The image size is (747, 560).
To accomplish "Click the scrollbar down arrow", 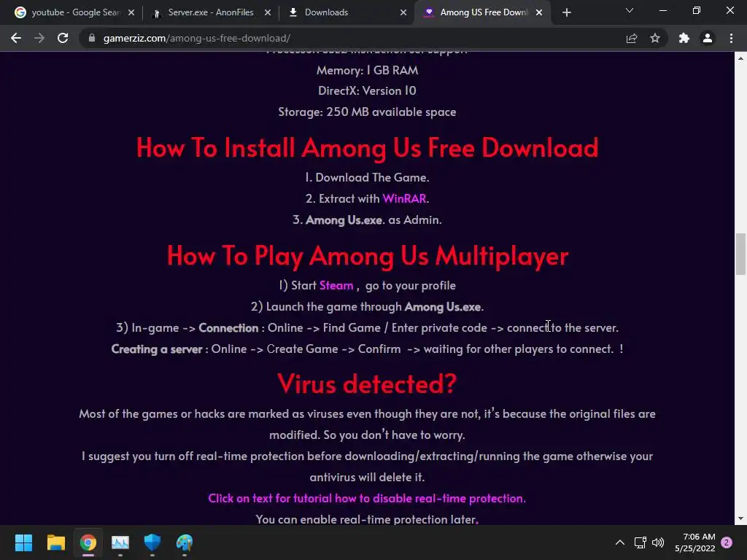I will point(740,518).
